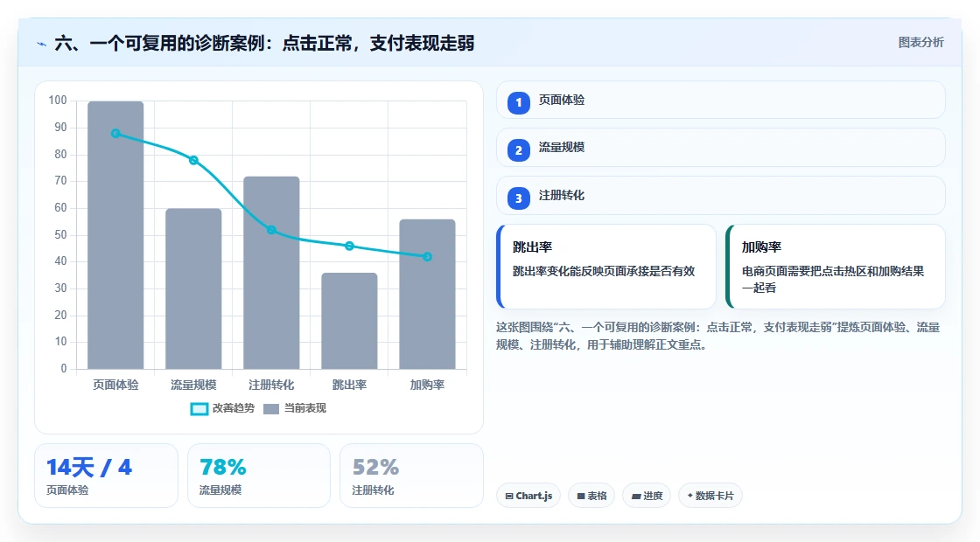Click the 页面体验 bar in the chart
Viewport: 980px width, 542px height.
pos(115,235)
